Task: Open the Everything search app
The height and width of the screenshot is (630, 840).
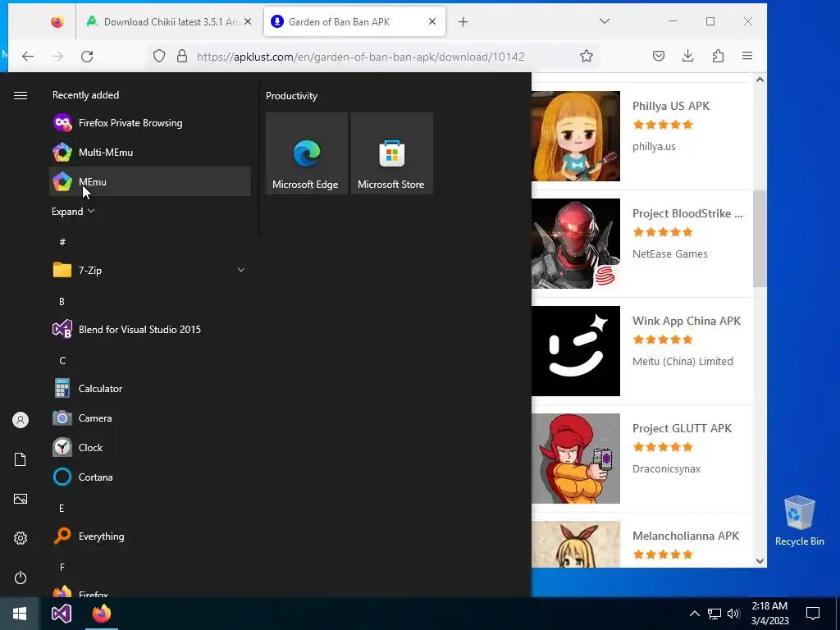Action: point(150,536)
